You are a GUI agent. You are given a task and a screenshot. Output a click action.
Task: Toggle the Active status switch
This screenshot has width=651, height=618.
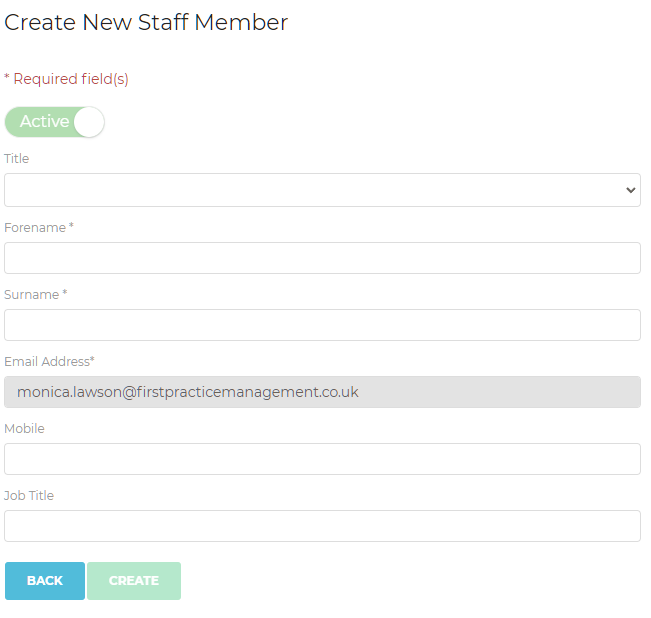pyautogui.click(x=54, y=122)
